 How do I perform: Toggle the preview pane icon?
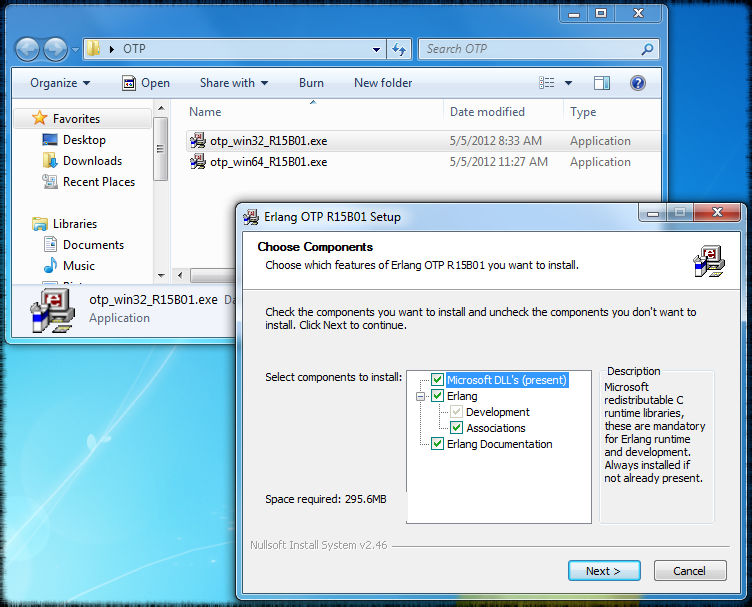pos(602,83)
